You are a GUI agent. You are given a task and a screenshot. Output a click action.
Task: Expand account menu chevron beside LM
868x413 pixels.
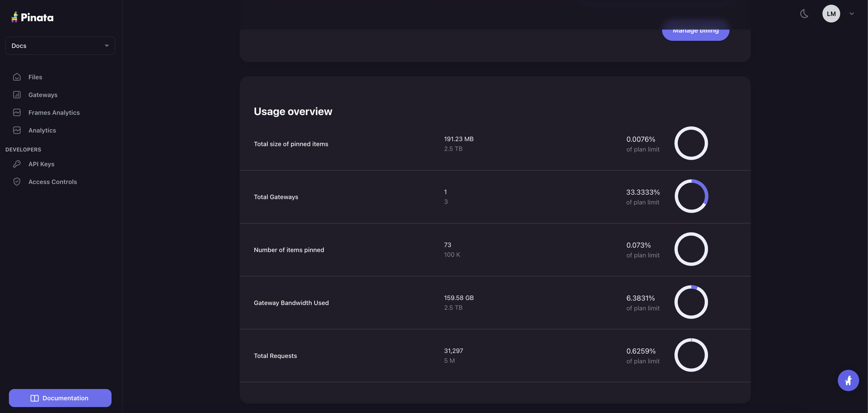(851, 14)
